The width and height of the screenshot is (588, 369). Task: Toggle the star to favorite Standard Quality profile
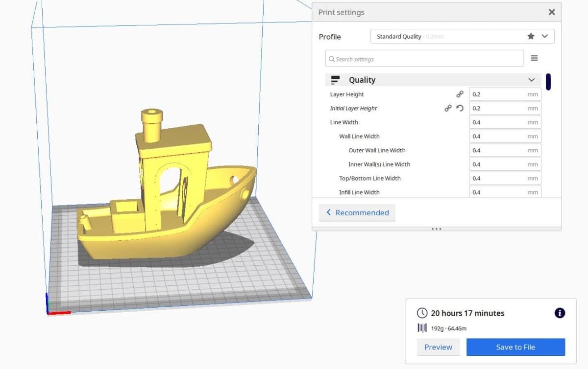531,36
